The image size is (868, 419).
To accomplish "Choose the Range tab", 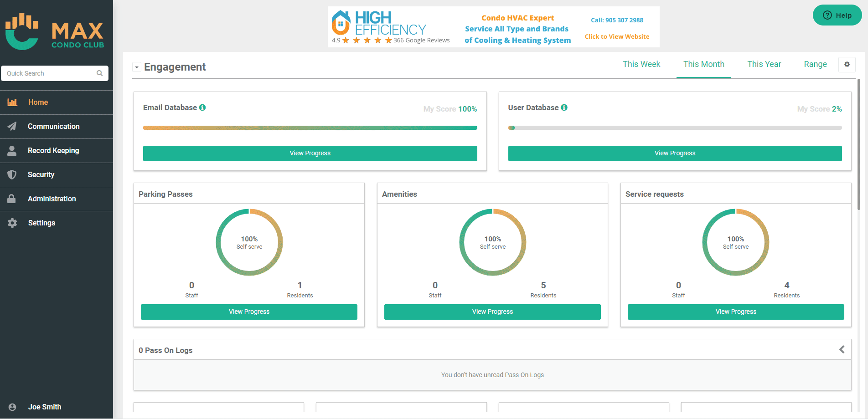I will tap(815, 64).
